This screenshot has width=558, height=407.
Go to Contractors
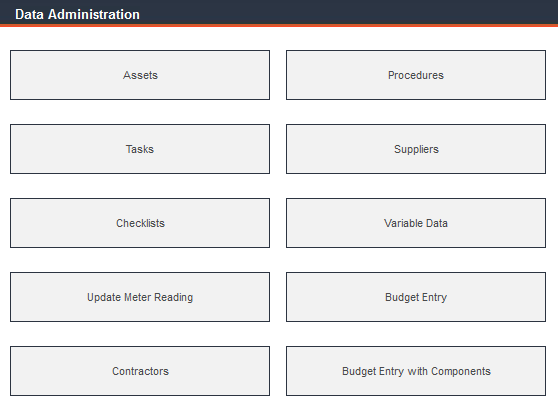[x=140, y=371]
